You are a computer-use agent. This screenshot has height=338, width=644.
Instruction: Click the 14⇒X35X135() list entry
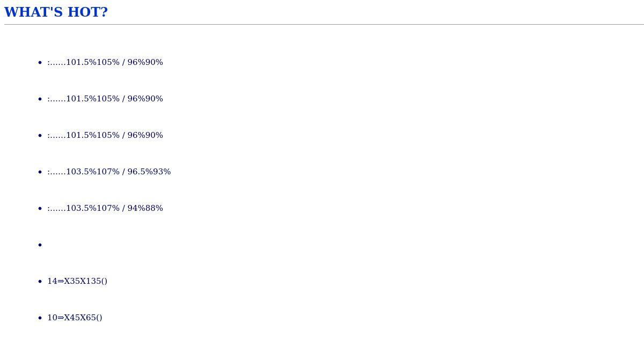coord(77,281)
